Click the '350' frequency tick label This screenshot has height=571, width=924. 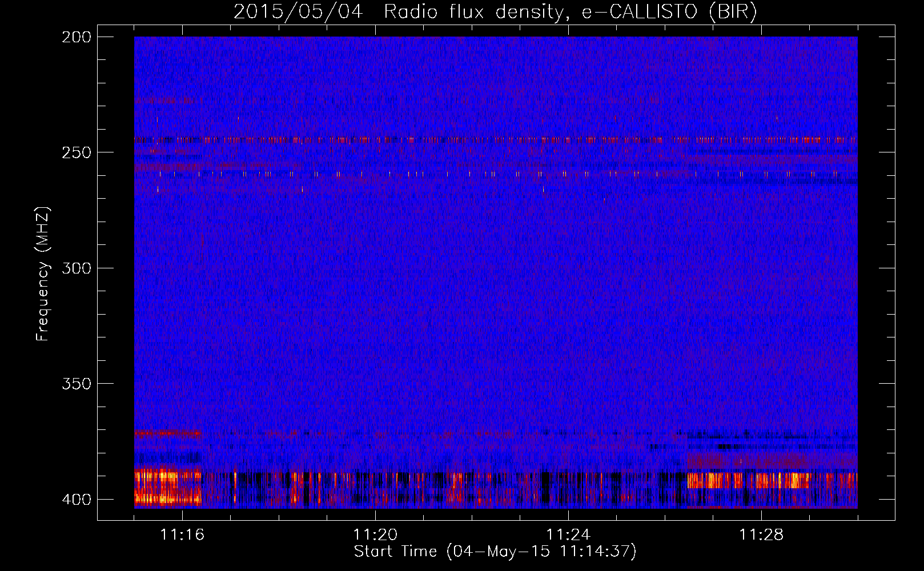(77, 384)
